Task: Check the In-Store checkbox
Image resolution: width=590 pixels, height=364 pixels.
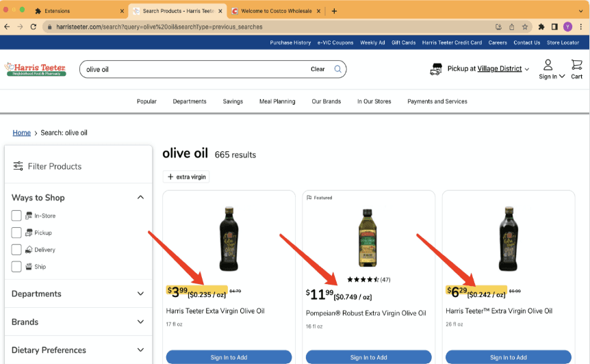Action: coord(16,216)
